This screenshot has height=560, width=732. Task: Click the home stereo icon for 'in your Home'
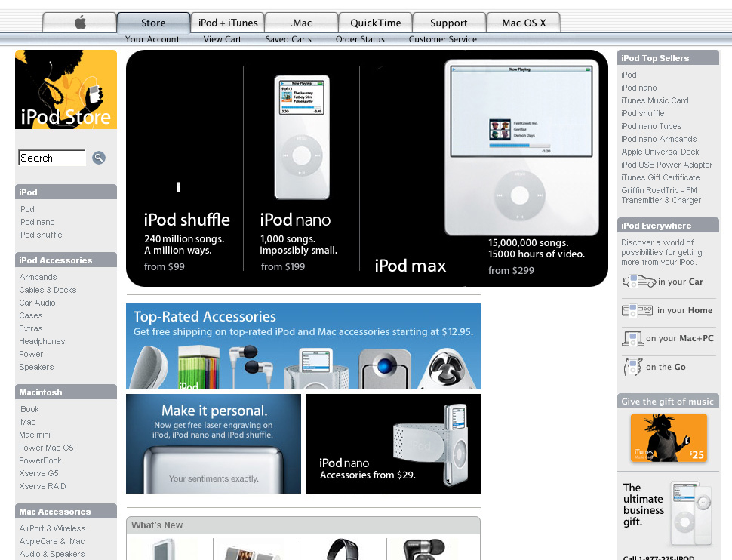coord(637,310)
